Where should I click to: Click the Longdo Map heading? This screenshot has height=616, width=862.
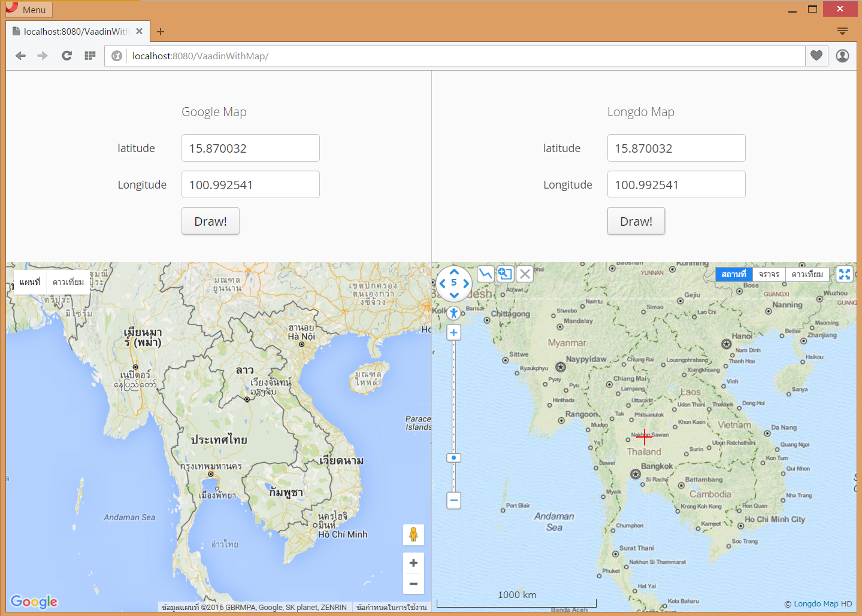click(x=640, y=112)
